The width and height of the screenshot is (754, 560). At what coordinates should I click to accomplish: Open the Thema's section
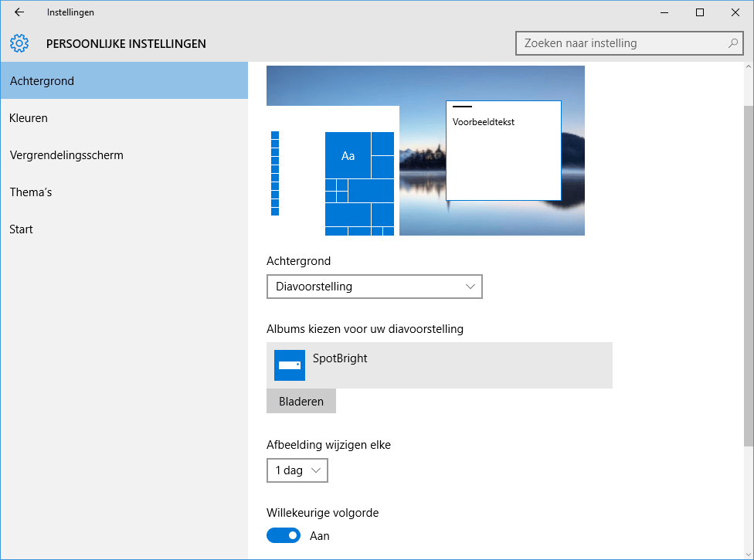(124, 192)
